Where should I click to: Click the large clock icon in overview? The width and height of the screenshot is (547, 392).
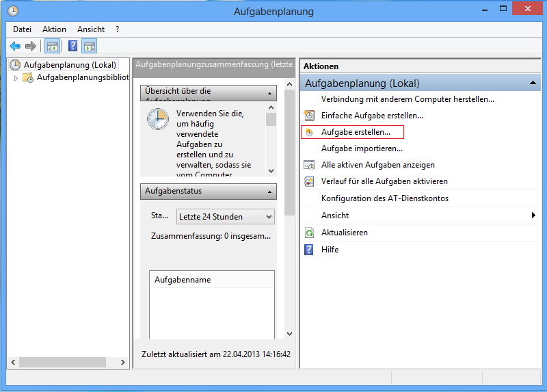pos(158,119)
